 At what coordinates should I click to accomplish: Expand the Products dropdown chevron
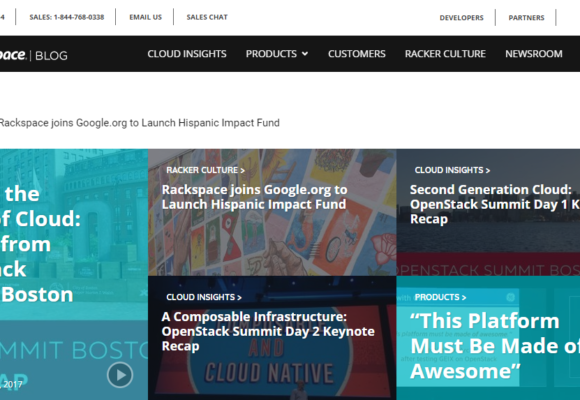tap(305, 54)
